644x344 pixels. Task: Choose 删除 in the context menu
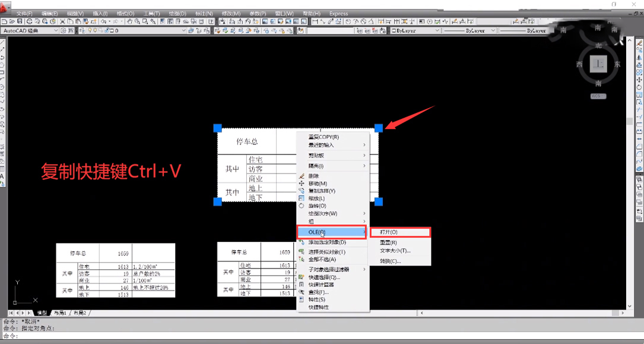pyautogui.click(x=333, y=176)
